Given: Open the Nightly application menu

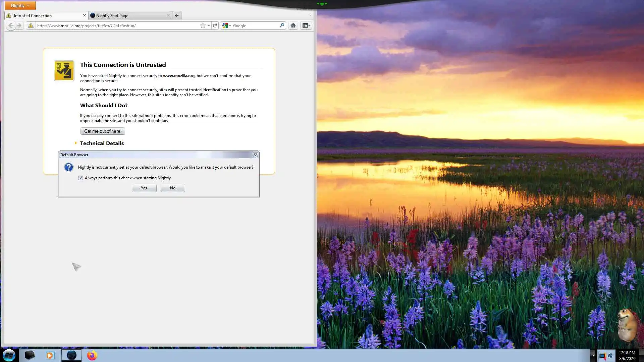Looking at the screenshot, I should (20, 5).
